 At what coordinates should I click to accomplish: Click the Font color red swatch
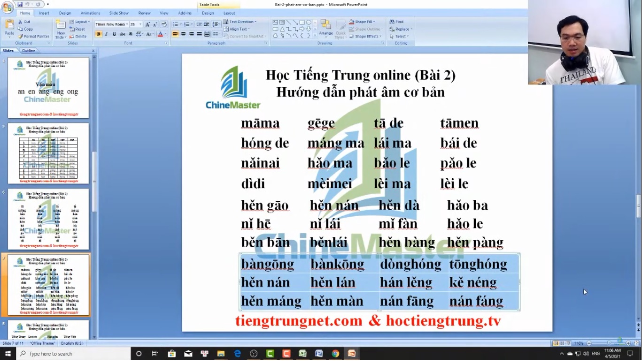click(x=160, y=34)
